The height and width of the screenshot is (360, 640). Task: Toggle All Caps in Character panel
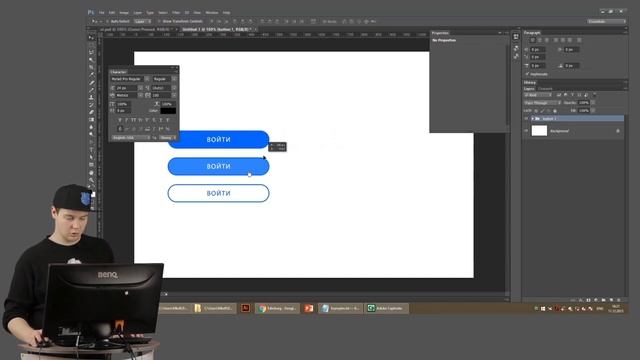[x=133, y=120]
